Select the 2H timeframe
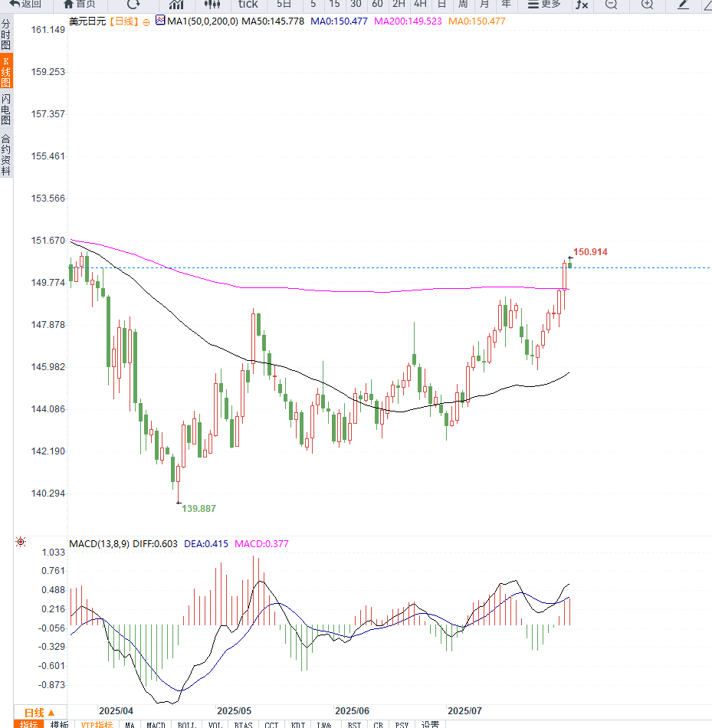712x728 pixels. click(399, 4)
